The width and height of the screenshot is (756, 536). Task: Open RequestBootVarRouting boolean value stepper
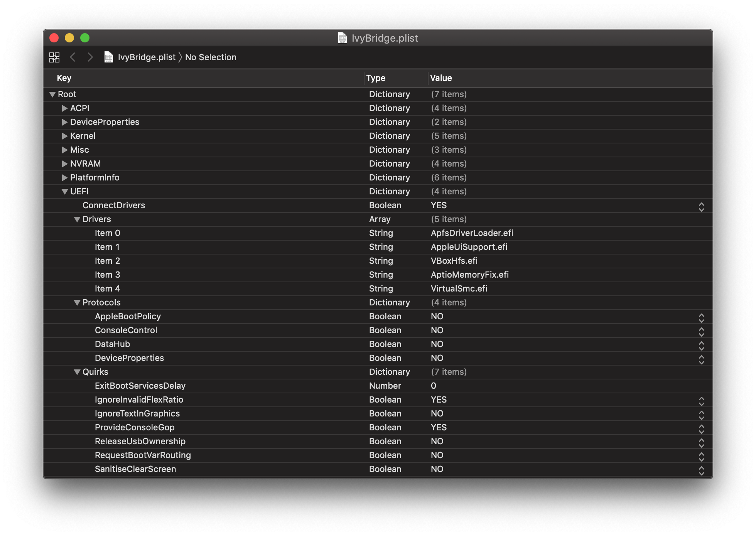702,457
